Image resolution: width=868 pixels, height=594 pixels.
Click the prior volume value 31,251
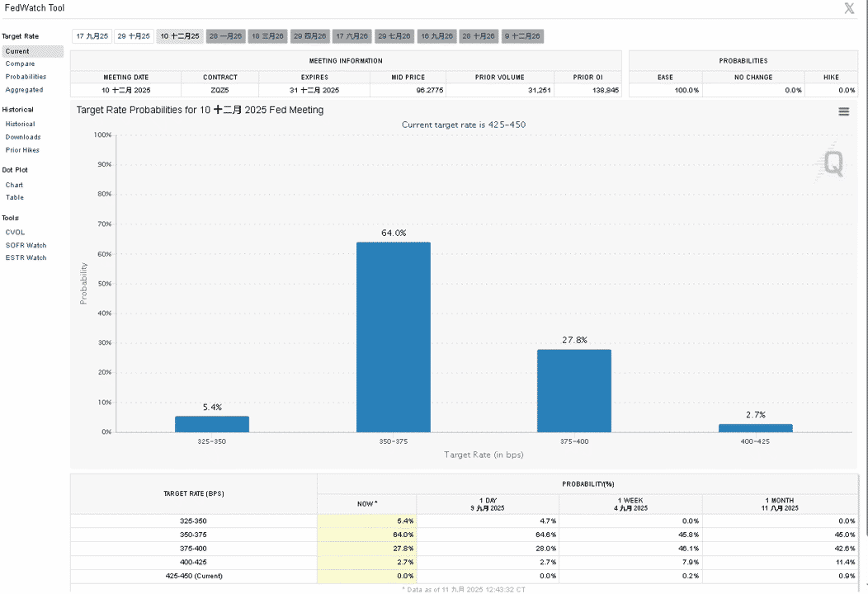point(539,90)
